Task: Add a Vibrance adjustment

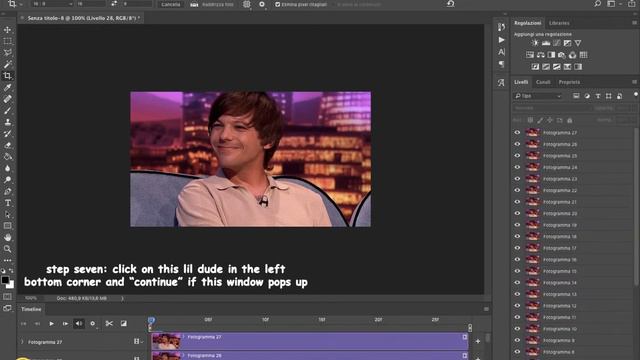Action: pos(578,43)
